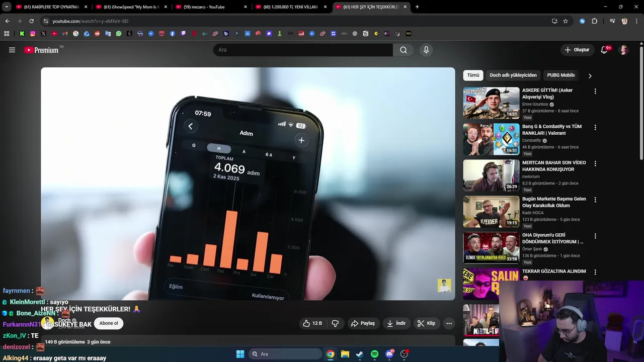
Task: Open Instagram bookmark in bookmarks bar
Action: pos(33,34)
